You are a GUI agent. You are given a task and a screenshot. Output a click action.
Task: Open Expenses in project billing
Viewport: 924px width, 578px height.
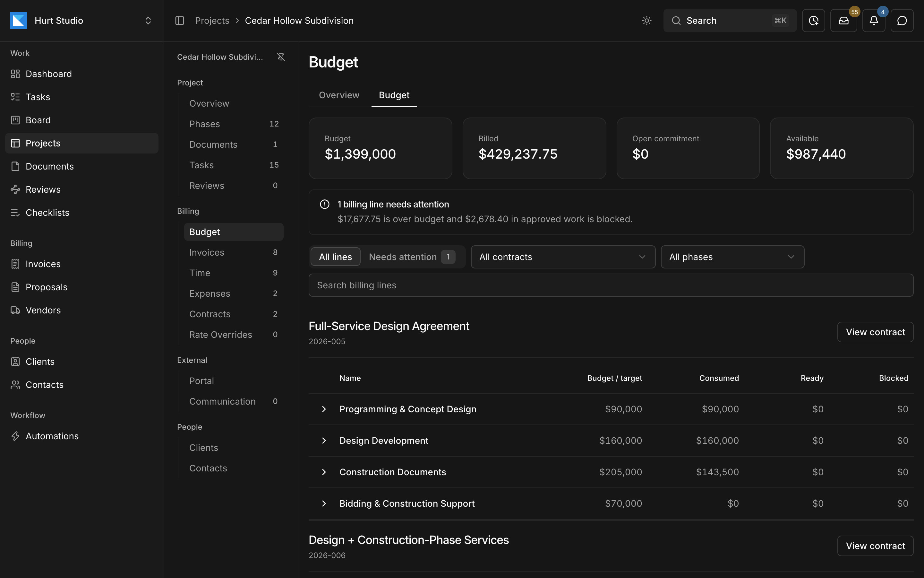coord(234,293)
